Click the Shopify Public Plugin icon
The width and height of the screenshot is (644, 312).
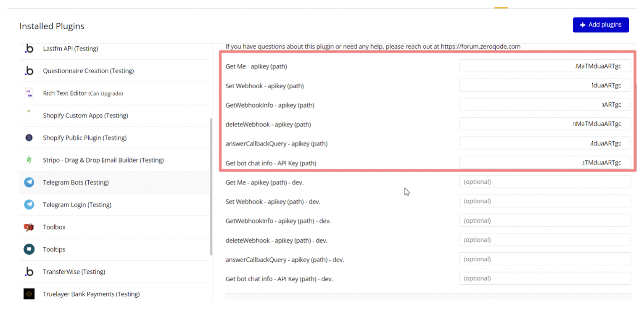(x=29, y=138)
